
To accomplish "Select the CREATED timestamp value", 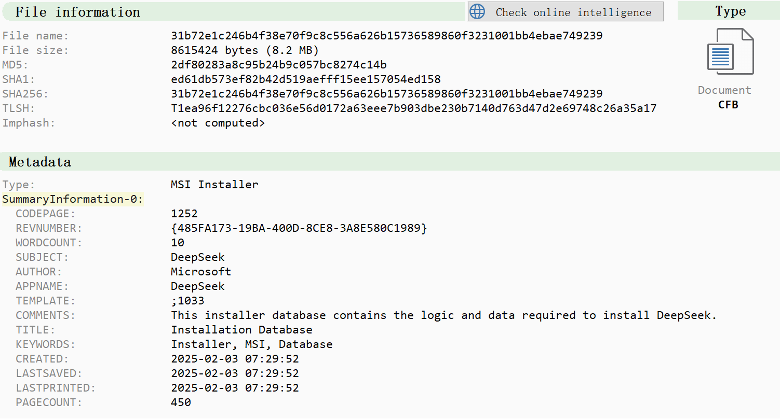I will (235, 358).
